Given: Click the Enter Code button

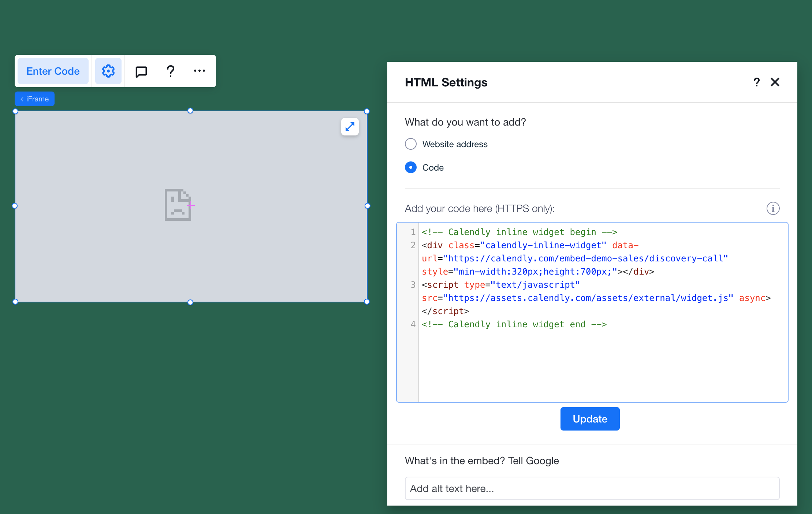Looking at the screenshot, I should pos(53,71).
